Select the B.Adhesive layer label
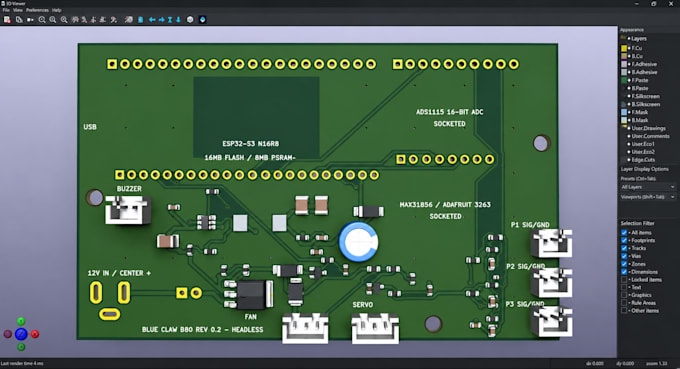The height and width of the screenshot is (369, 680). tap(644, 72)
